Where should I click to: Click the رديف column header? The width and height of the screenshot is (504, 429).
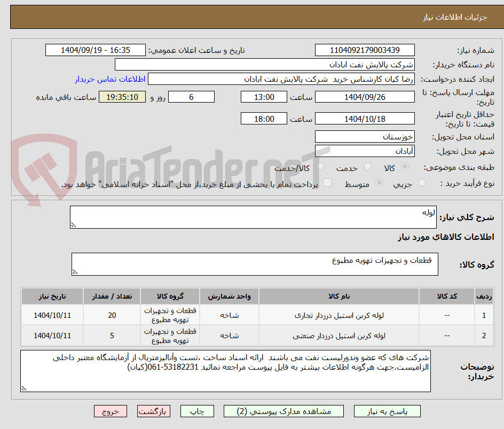pos(484,296)
